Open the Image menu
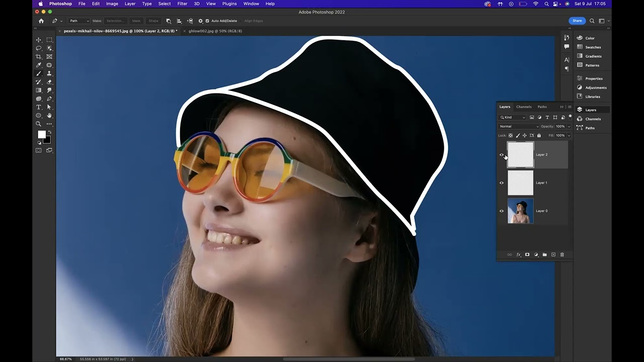This screenshot has height=362, width=644. click(x=112, y=4)
